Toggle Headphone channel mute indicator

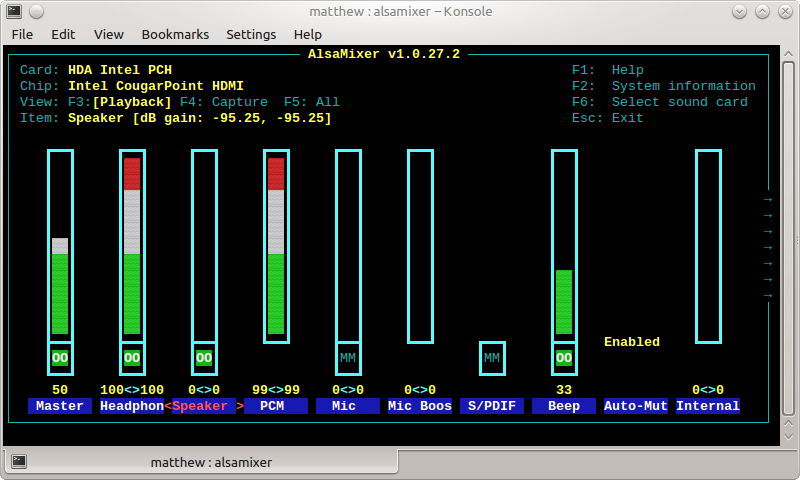coord(132,358)
